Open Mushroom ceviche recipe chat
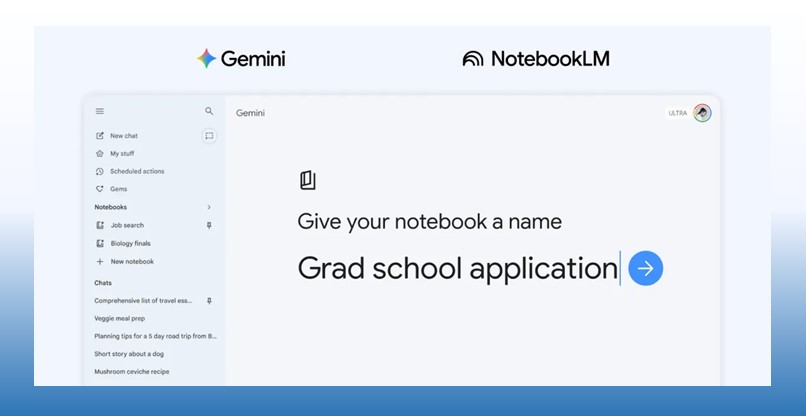 point(132,371)
